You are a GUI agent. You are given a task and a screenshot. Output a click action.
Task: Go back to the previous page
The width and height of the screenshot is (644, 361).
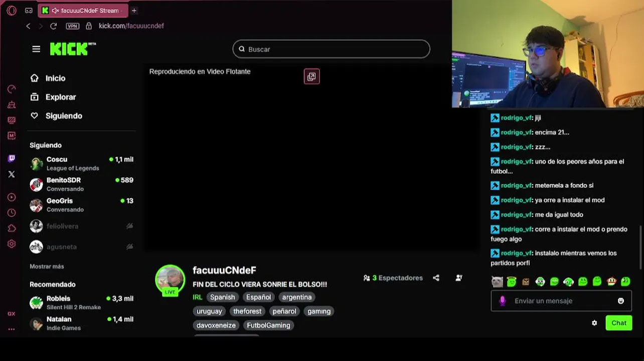click(x=29, y=26)
